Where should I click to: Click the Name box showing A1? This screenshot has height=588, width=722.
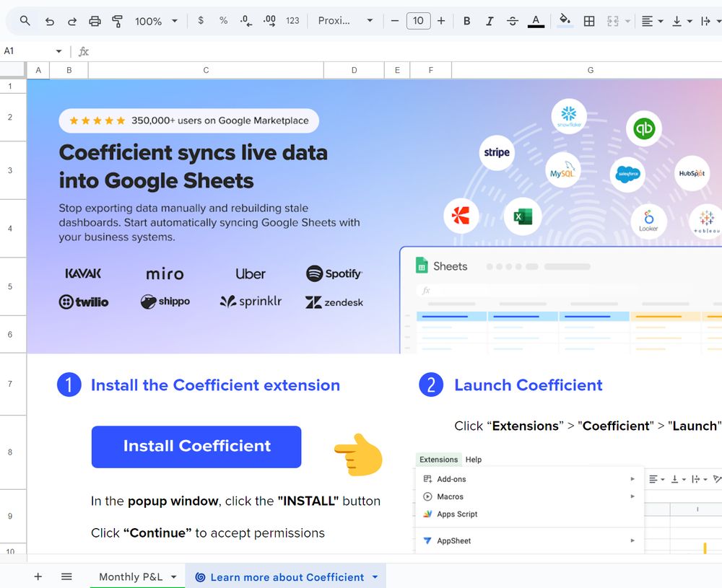[x=27, y=51]
